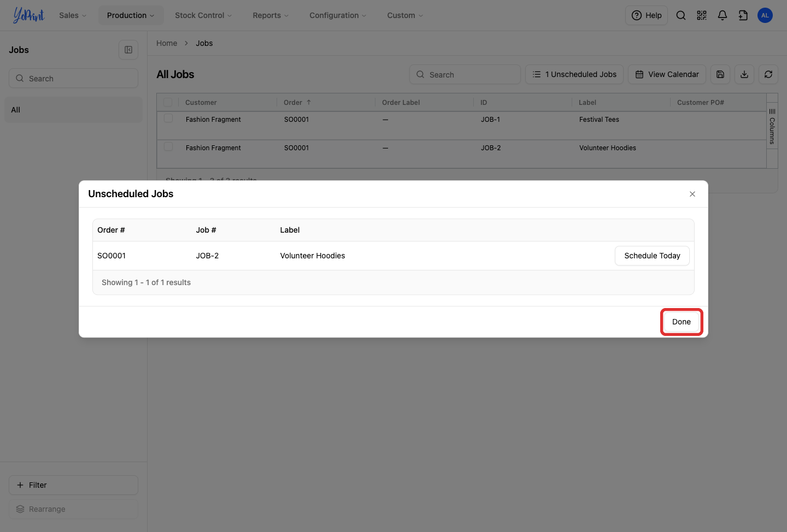The image size is (787, 532).
Task: Click the Help button
Action: (647, 15)
